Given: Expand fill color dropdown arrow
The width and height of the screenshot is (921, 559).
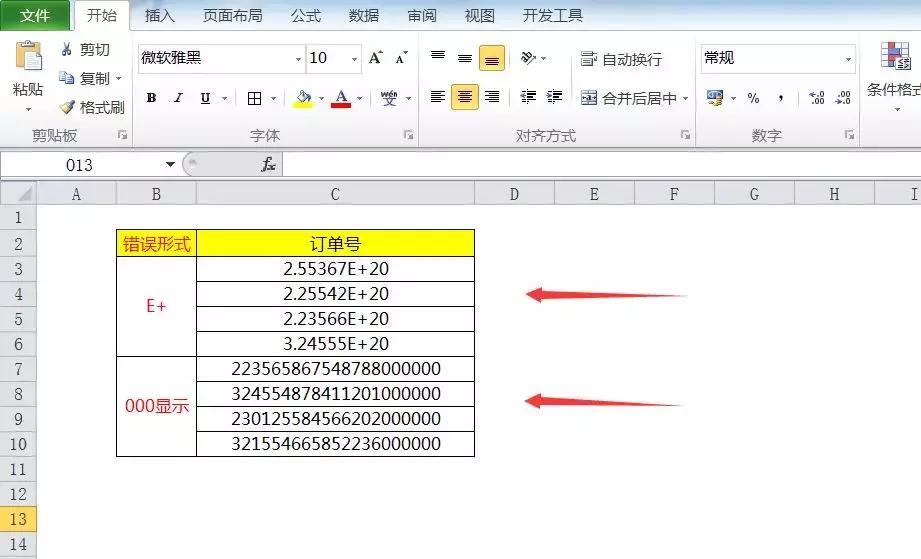Looking at the screenshot, I should point(321,98).
